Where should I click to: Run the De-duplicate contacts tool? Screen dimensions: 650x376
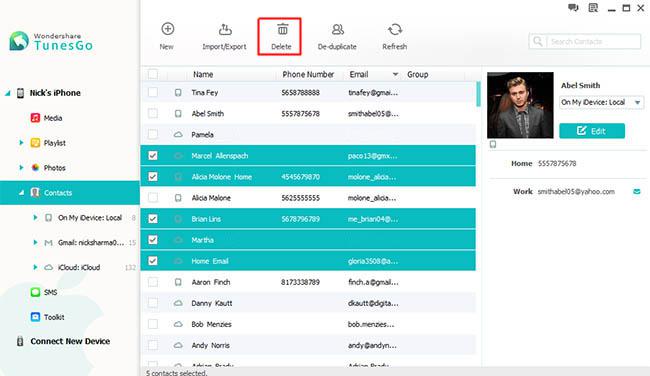click(x=337, y=36)
